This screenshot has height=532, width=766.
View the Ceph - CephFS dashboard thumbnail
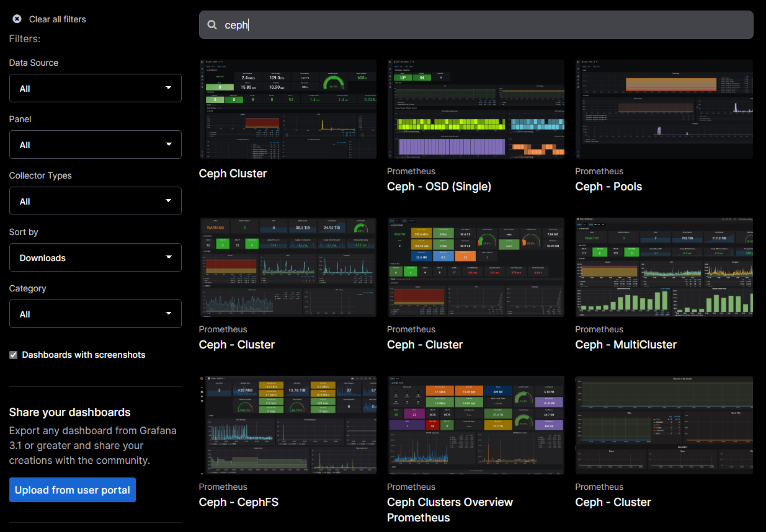[287, 425]
